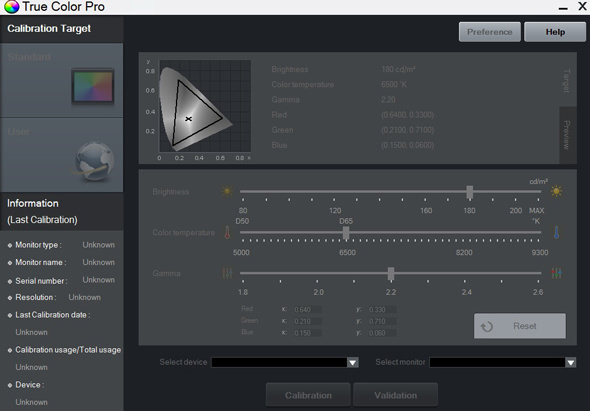This screenshot has width=590, height=411.
Task: Click the Monitor name label
Action: [41, 262]
